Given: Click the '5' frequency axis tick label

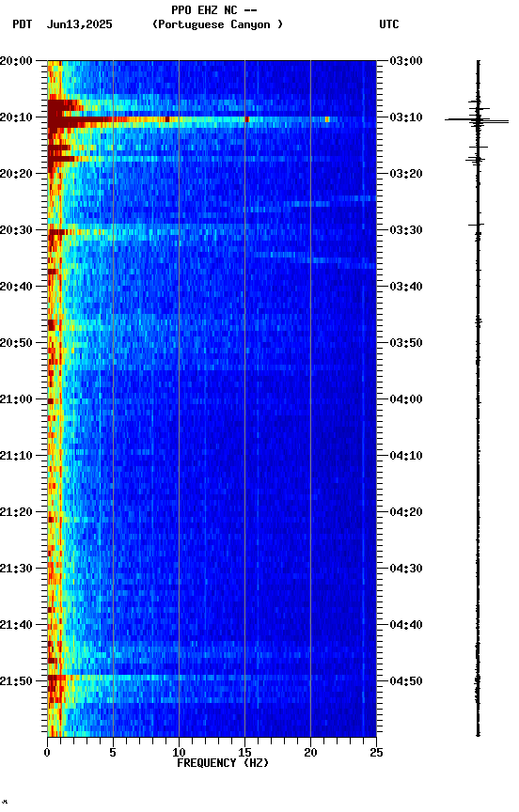Looking at the screenshot, I should coord(113,753).
